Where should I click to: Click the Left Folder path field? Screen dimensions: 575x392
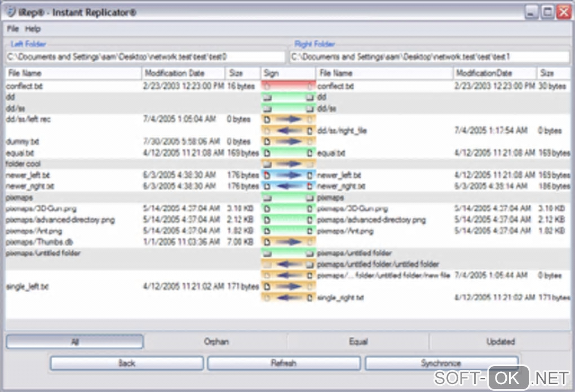pyautogui.click(x=145, y=57)
